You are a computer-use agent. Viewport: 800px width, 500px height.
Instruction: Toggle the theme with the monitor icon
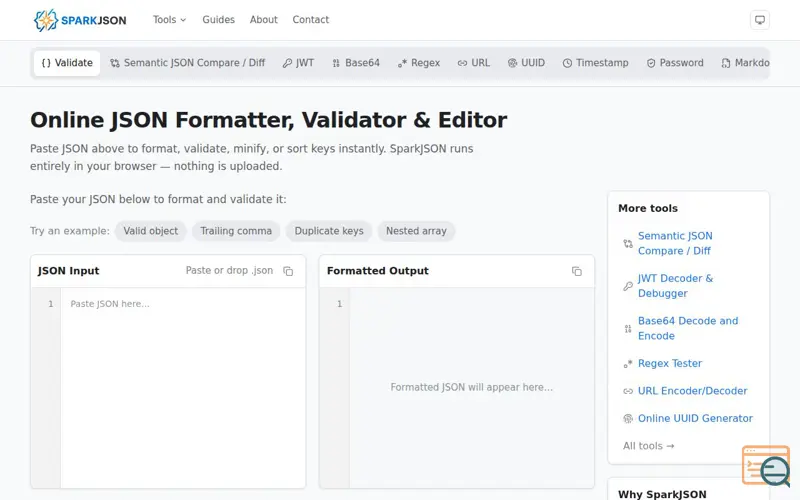pos(760,20)
